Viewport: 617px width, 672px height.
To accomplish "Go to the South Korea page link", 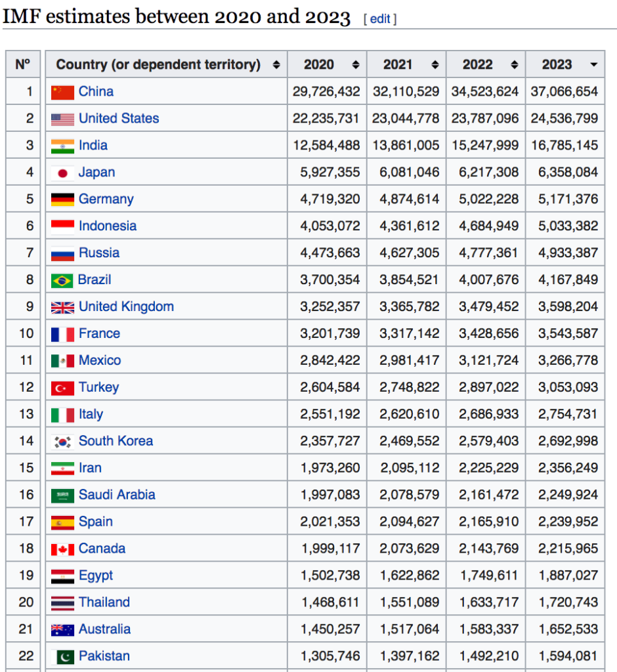I will pos(116,441).
